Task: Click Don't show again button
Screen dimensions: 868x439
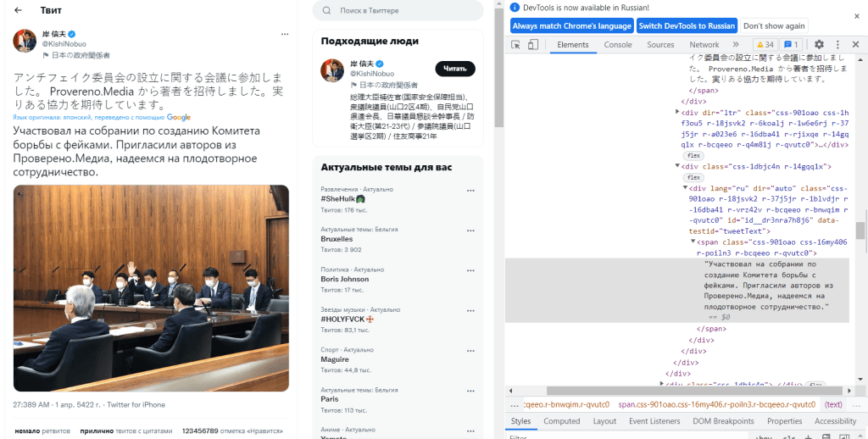Action: click(x=774, y=26)
